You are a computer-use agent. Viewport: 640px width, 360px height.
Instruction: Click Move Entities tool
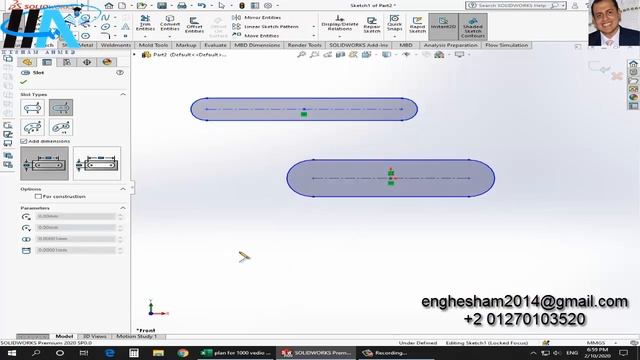click(x=256, y=36)
